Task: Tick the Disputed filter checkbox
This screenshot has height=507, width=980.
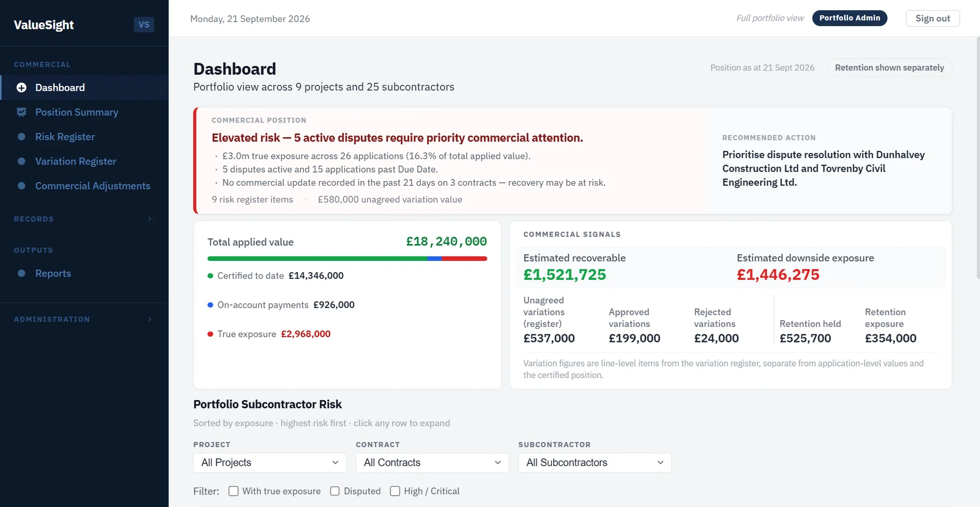Action: (x=335, y=491)
